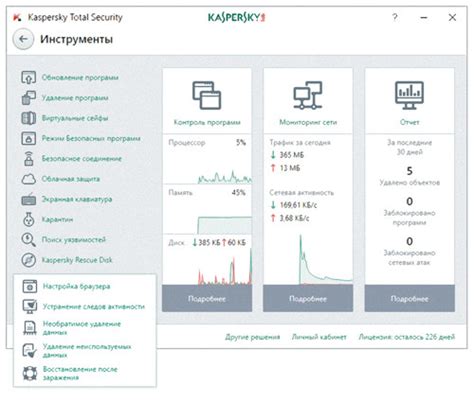Click the Память usage graph
Screen dimensions: 474x402
pos(224,225)
